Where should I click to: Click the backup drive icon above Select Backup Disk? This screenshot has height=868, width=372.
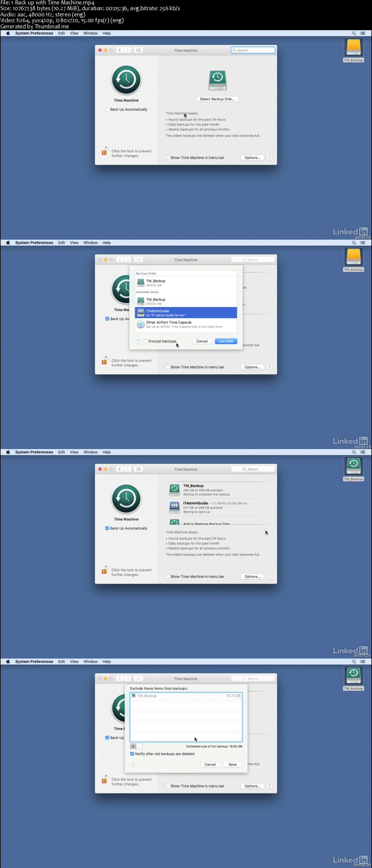tap(217, 80)
